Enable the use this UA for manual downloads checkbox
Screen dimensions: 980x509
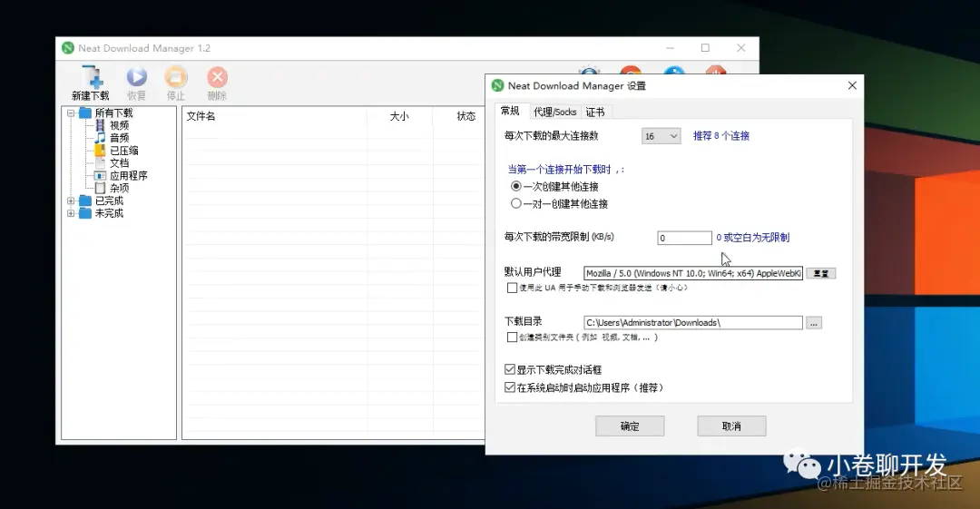pyautogui.click(x=512, y=288)
